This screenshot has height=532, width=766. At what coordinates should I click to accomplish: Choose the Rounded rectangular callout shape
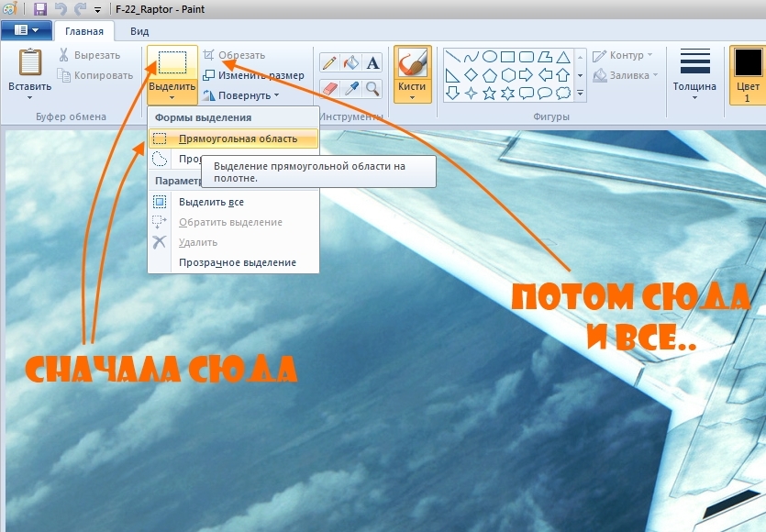(527, 93)
